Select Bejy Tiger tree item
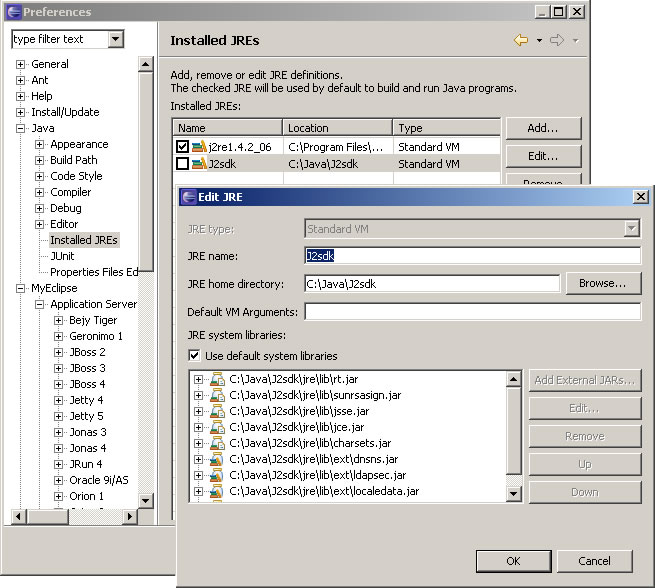The image size is (655, 588). pyautogui.click(x=93, y=320)
